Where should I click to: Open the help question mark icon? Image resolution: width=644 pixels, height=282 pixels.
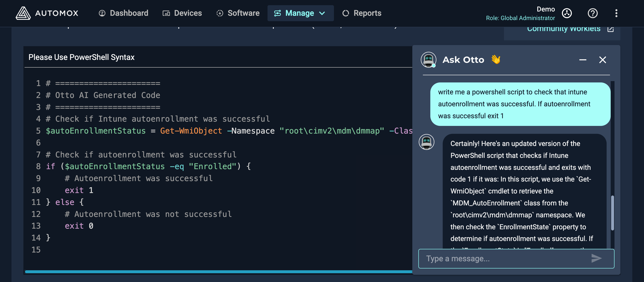[x=592, y=13]
